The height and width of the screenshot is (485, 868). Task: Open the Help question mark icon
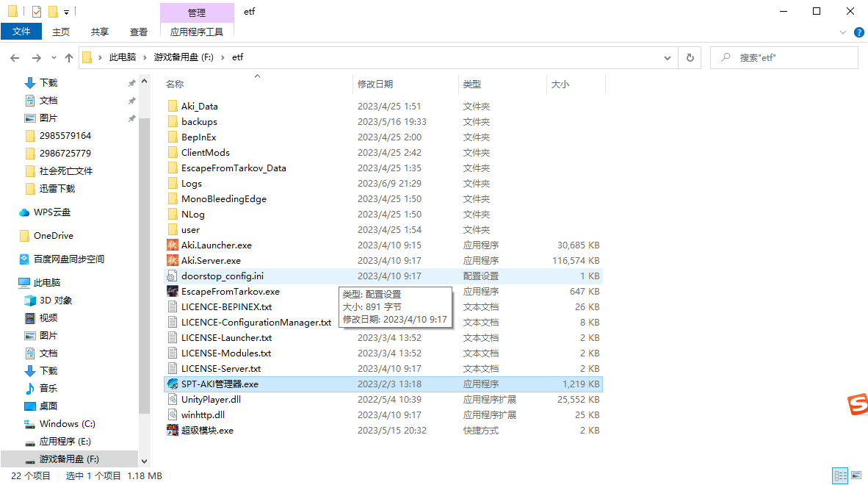tap(859, 32)
